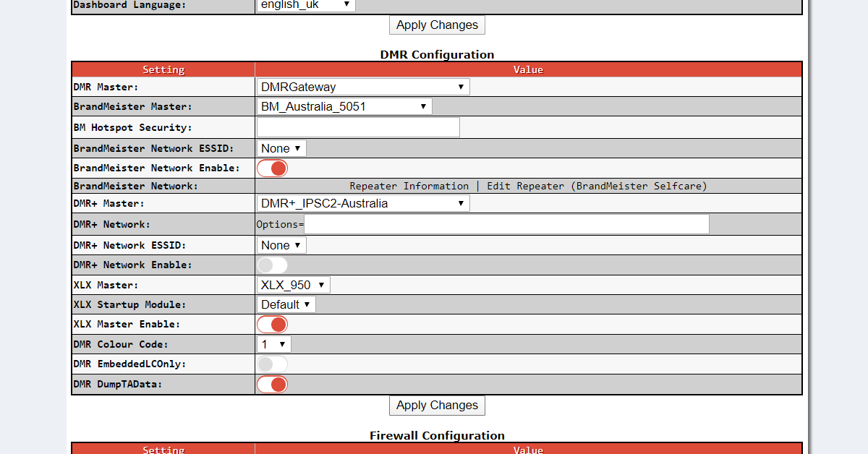Click Apply Changes below DMR DumpTAData

click(437, 405)
